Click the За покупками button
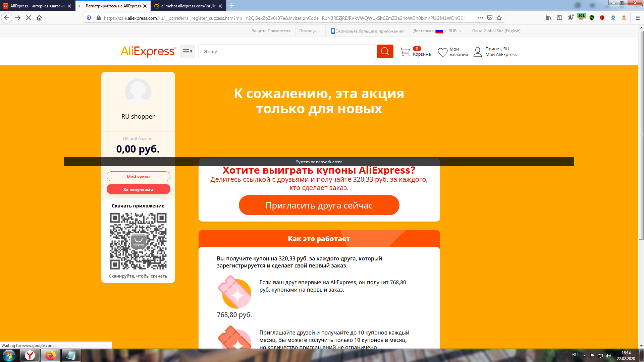This screenshot has height=362, width=644. tap(139, 189)
